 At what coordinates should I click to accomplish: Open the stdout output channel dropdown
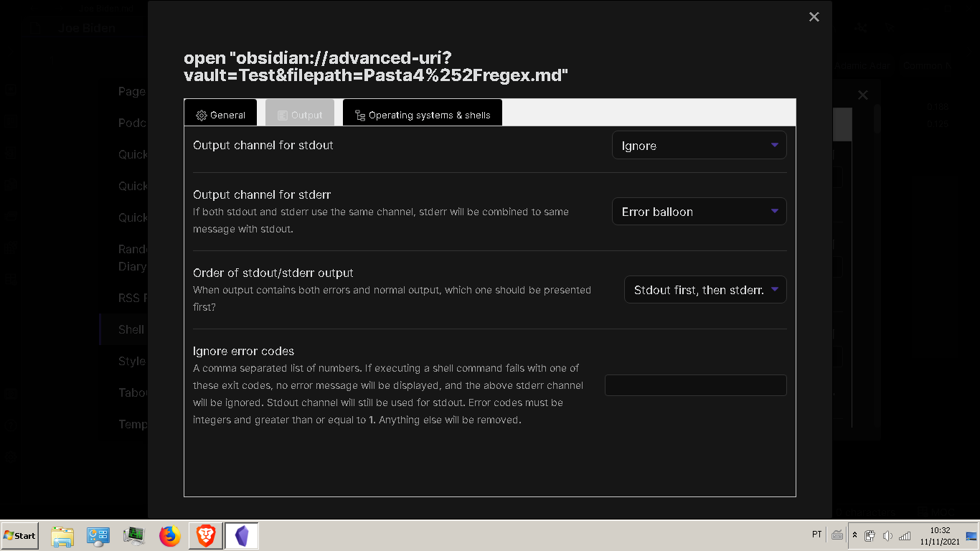[x=699, y=145]
